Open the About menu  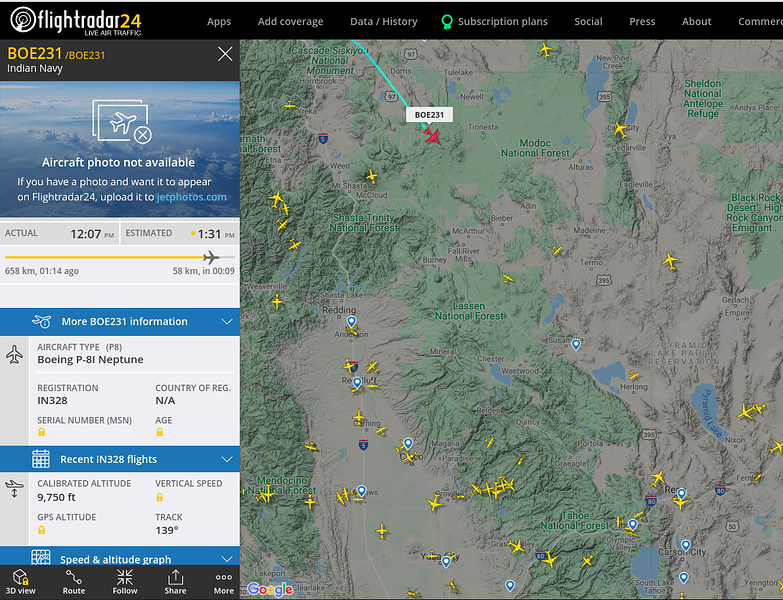point(696,21)
